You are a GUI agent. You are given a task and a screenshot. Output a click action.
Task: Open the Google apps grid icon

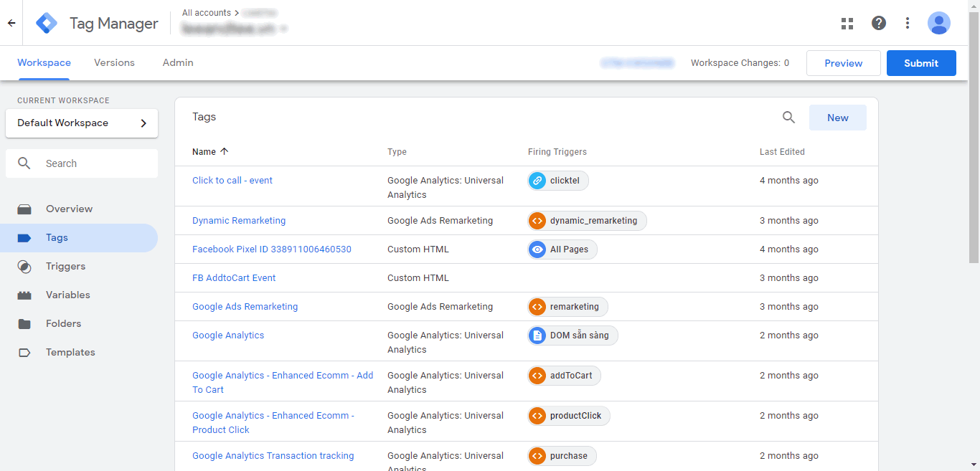(847, 23)
